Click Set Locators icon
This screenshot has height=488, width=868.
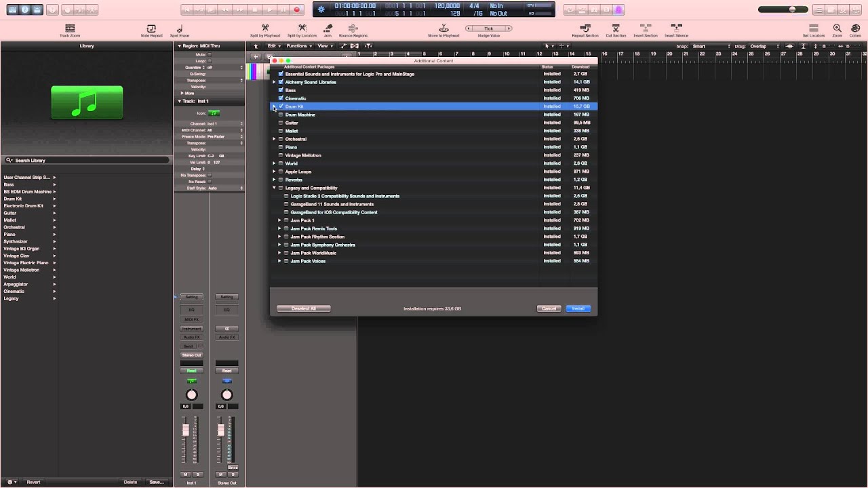coord(813,28)
